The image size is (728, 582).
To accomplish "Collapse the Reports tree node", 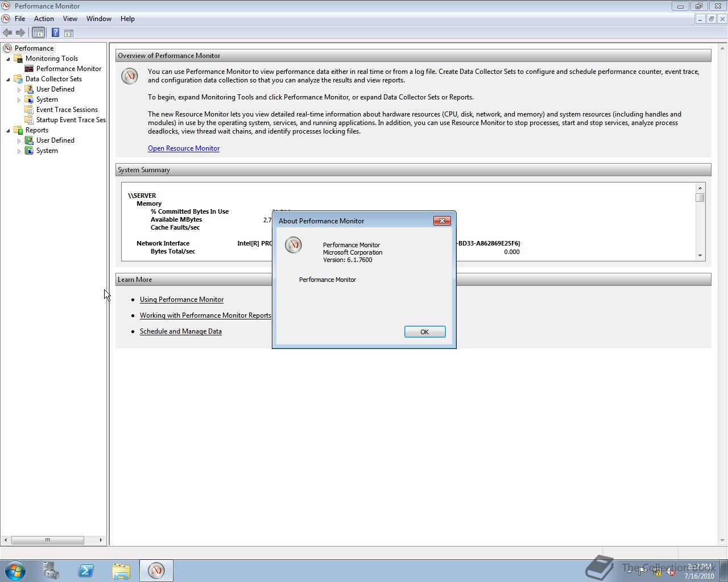I will [8, 130].
